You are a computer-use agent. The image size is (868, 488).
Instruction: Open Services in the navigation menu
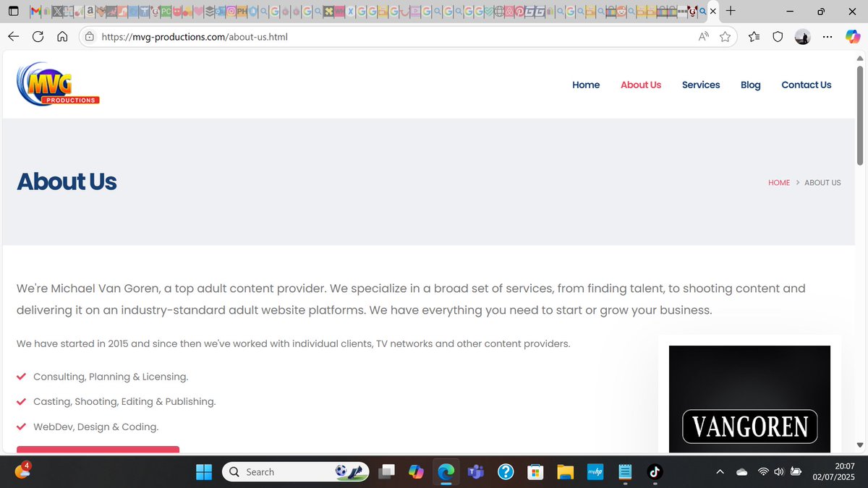(701, 85)
